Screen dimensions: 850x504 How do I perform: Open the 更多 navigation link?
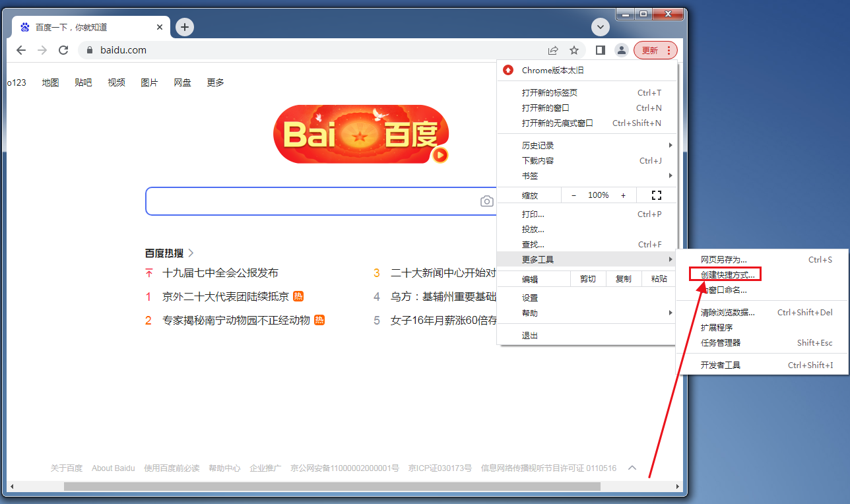tap(215, 82)
